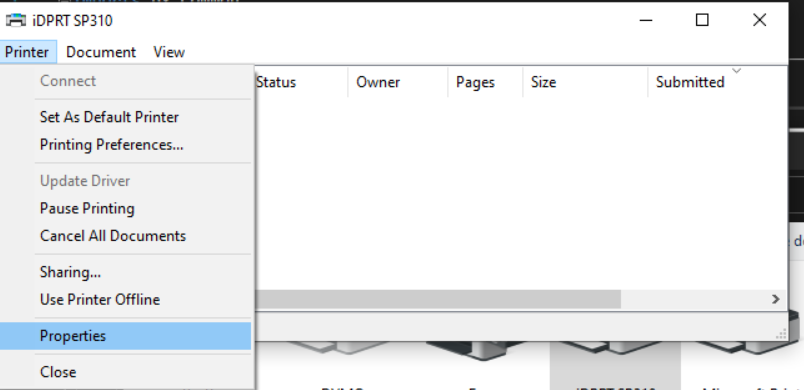Click the horizontal scrollbar thumb
Screen dimensions: 804x390
click(x=438, y=299)
